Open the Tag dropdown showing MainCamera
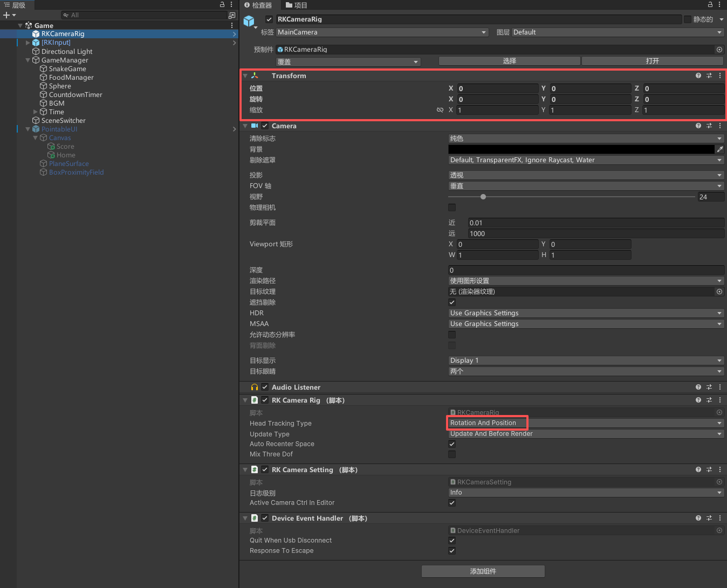 [x=382, y=32]
